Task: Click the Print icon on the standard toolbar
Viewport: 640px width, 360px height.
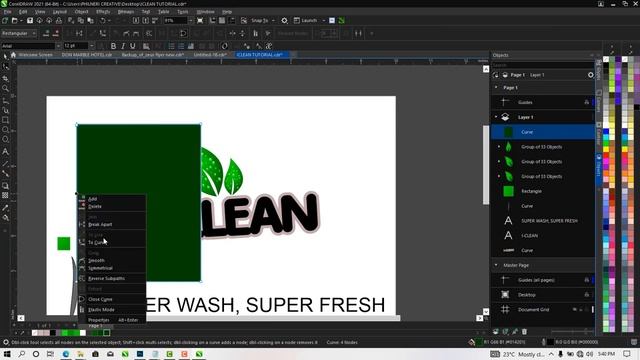Action: 59,20
